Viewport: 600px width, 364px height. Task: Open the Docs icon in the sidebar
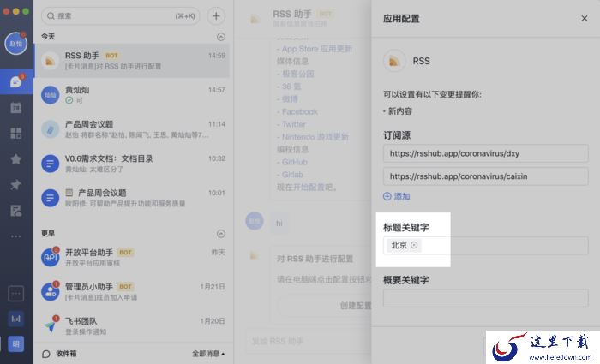pos(15,211)
